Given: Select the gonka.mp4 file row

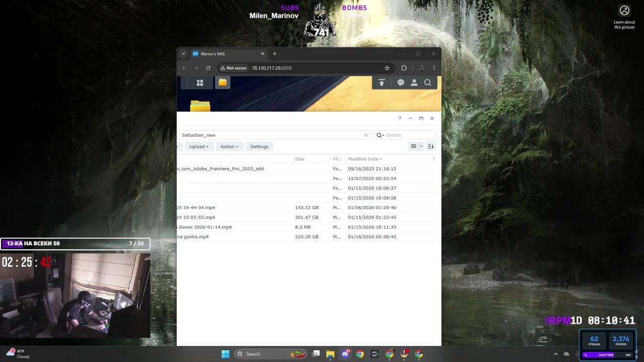Looking at the screenshot, I should pos(306,237).
